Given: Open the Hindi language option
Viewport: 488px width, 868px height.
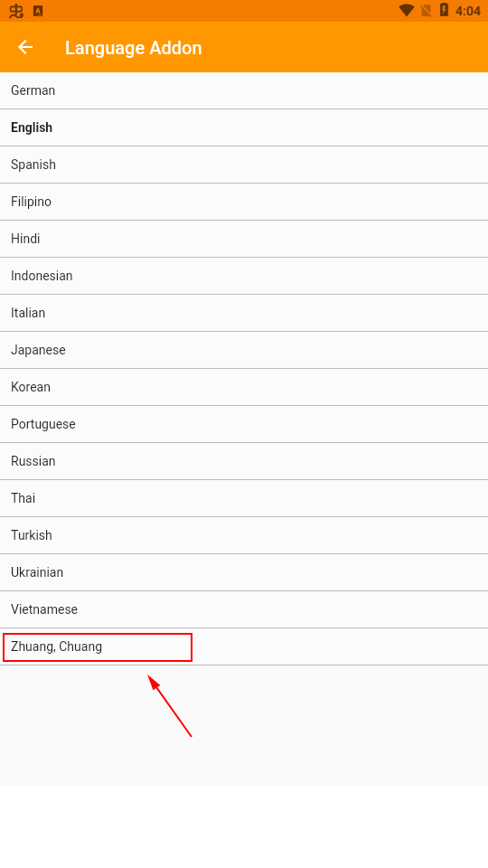Looking at the screenshot, I should click(x=244, y=239).
